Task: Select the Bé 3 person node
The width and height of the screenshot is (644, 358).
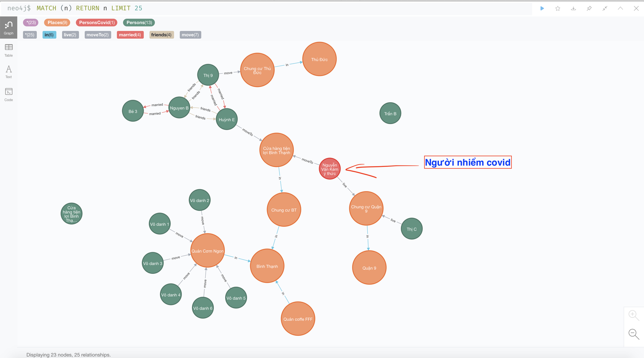Action: click(133, 111)
